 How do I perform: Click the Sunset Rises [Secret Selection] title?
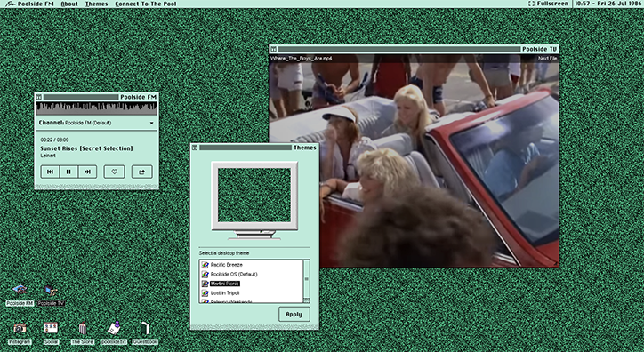(x=86, y=148)
